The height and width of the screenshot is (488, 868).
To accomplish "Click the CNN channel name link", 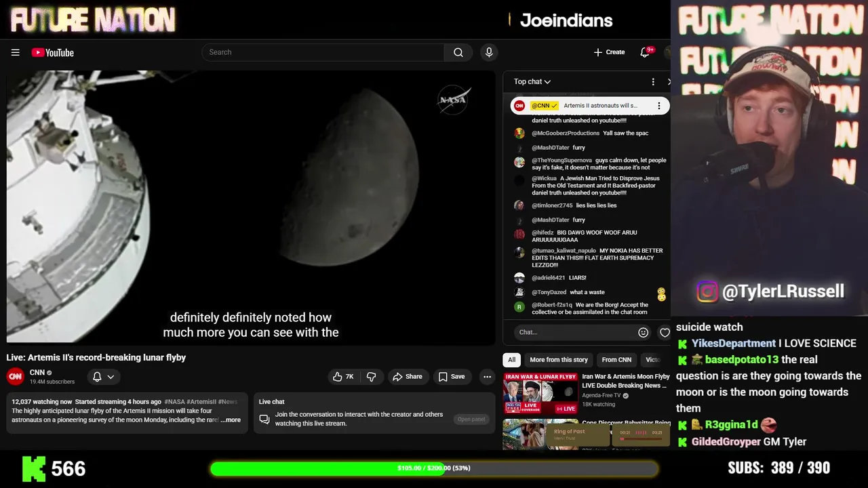I will (37, 372).
